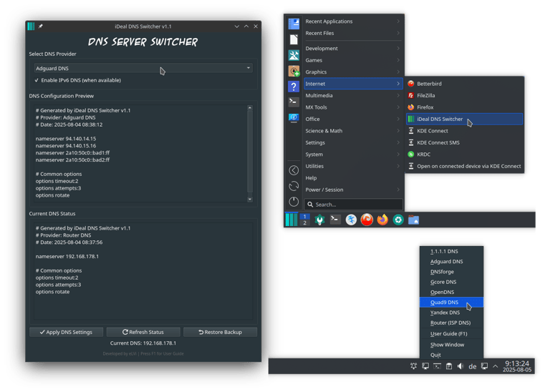Click the back arrow circle in the launcher sidebar
Viewport: 550px width, 392px height.
point(294,170)
